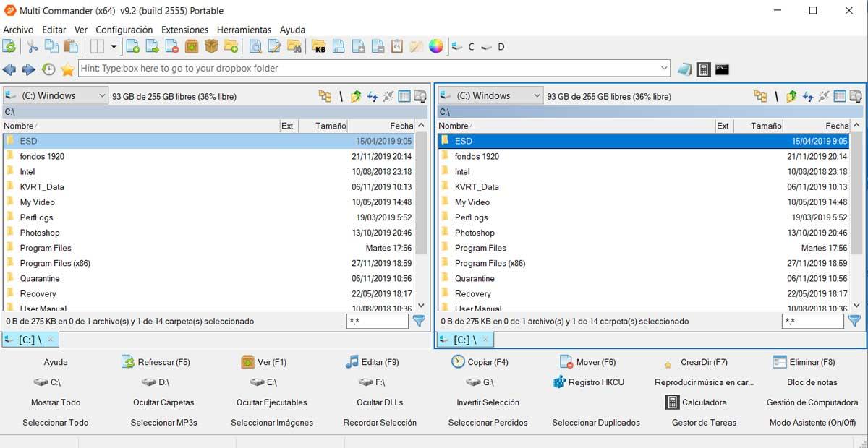
Task: Open the history clock icon
Action: [x=48, y=69]
